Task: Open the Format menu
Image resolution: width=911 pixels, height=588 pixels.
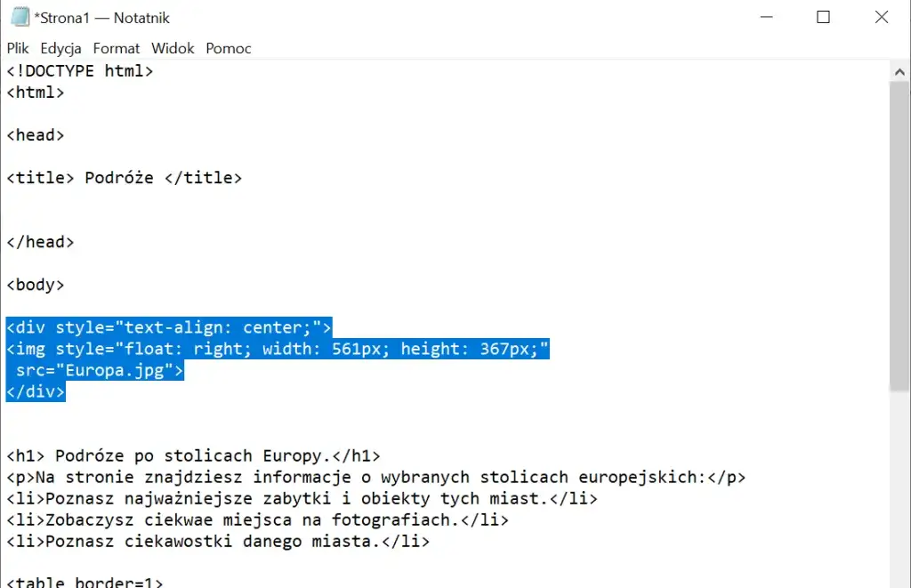Action: (116, 48)
